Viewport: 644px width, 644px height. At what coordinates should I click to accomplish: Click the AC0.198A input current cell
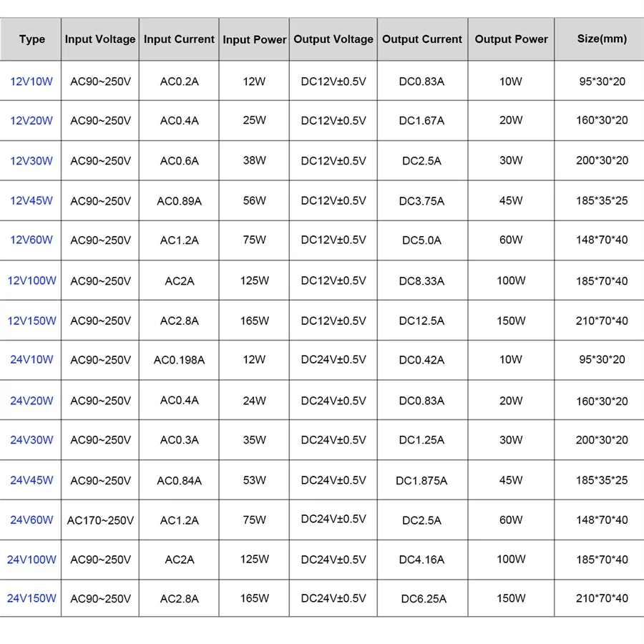[x=179, y=360]
